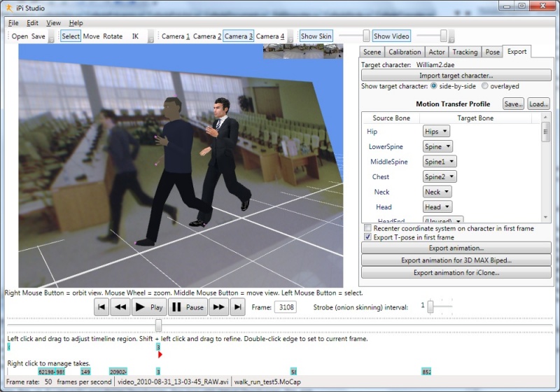
Task: Click Export animation for iClone
Action: click(456, 273)
